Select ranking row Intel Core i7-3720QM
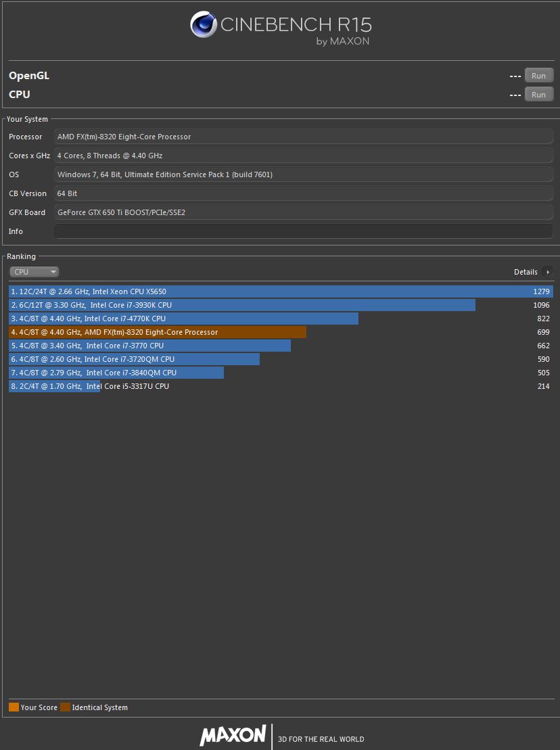 tap(281, 358)
